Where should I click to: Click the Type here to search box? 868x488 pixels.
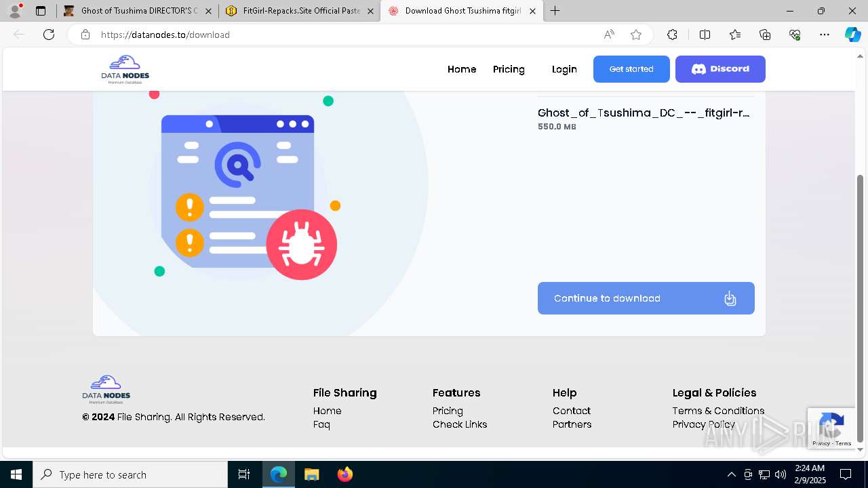(x=130, y=474)
